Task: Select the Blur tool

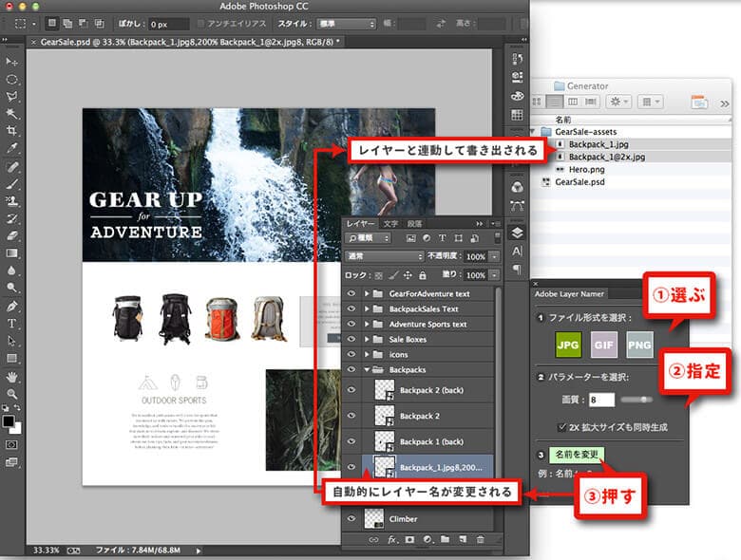Action: point(11,271)
